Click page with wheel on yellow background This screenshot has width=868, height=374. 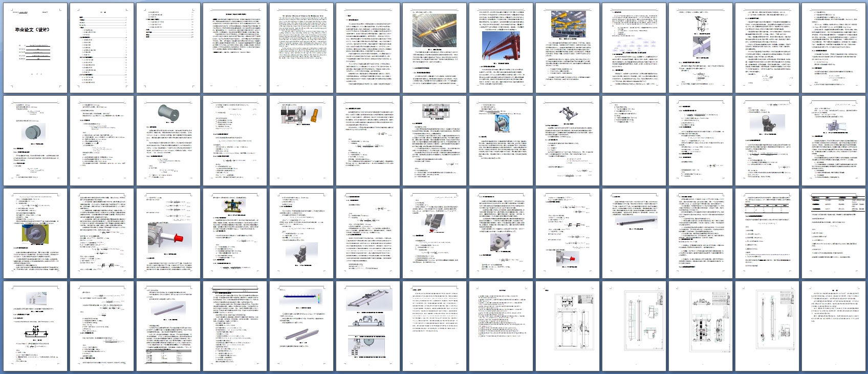[35, 233]
